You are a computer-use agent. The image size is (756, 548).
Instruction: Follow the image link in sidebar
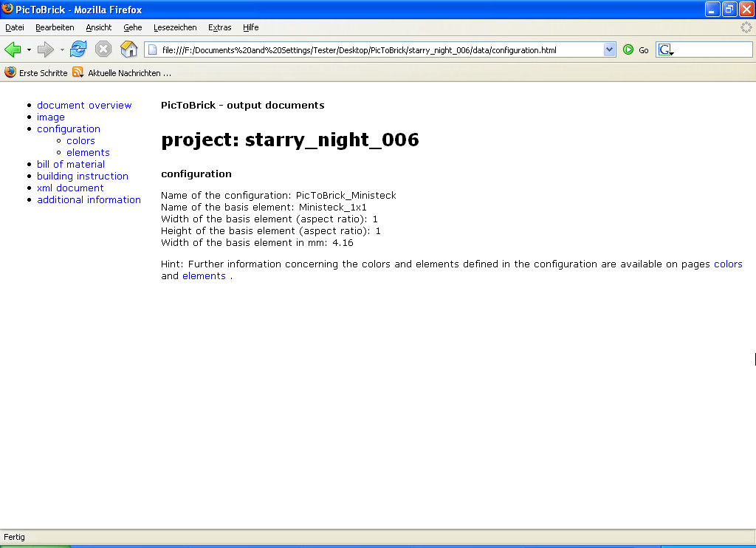click(51, 117)
